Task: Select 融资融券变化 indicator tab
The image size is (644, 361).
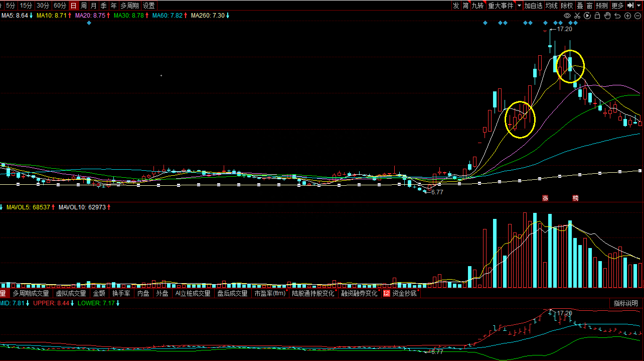Action: click(359, 293)
